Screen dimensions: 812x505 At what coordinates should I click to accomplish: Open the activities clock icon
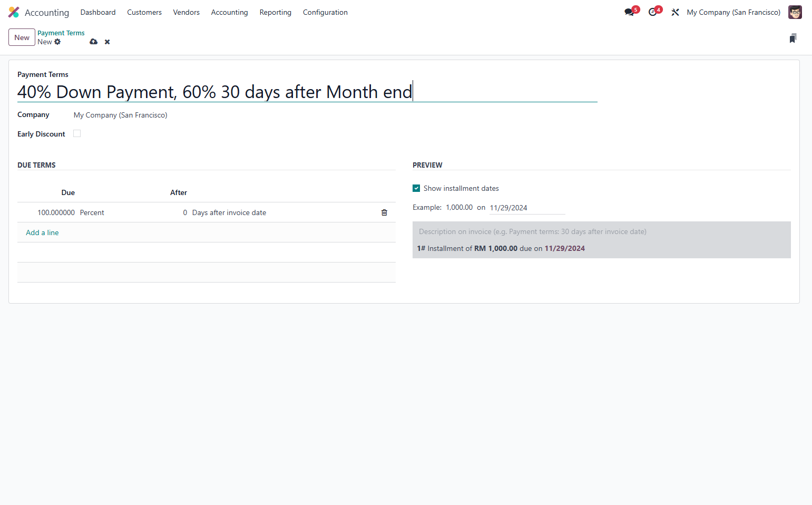(x=653, y=12)
